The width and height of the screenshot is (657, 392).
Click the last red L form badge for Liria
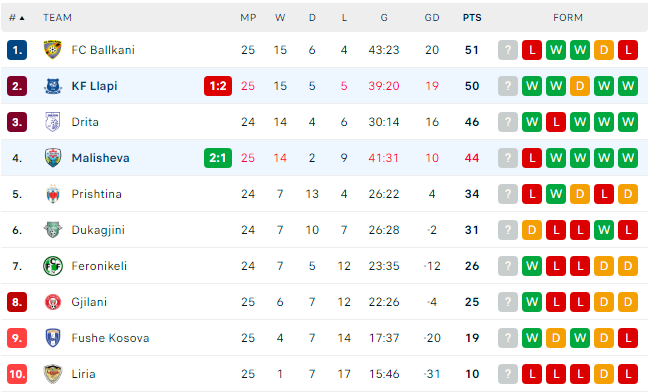pos(628,374)
